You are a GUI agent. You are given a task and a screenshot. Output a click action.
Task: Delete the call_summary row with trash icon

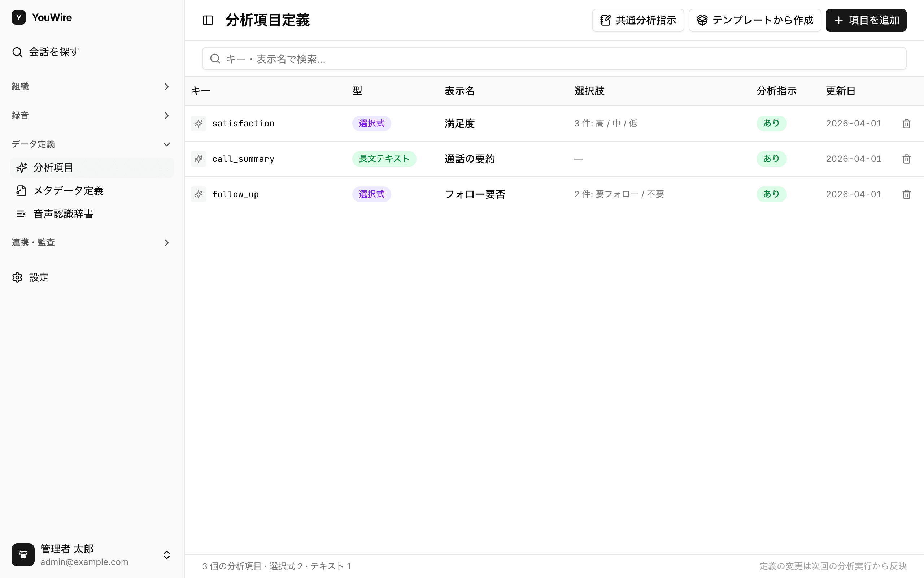point(906,159)
